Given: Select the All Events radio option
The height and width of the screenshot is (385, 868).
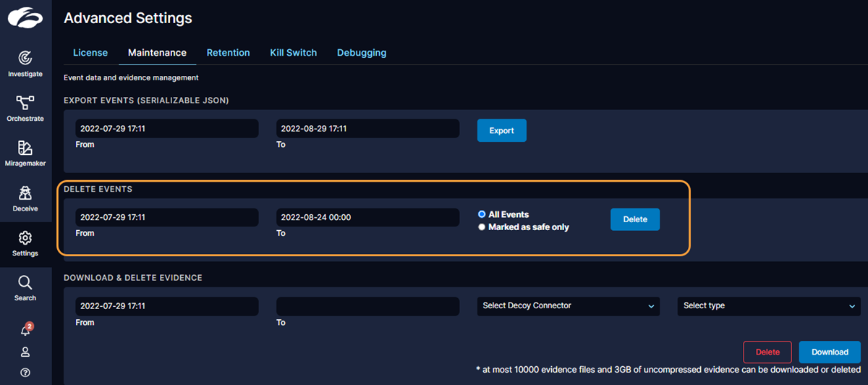Looking at the screenshot, I should [482, 215].
